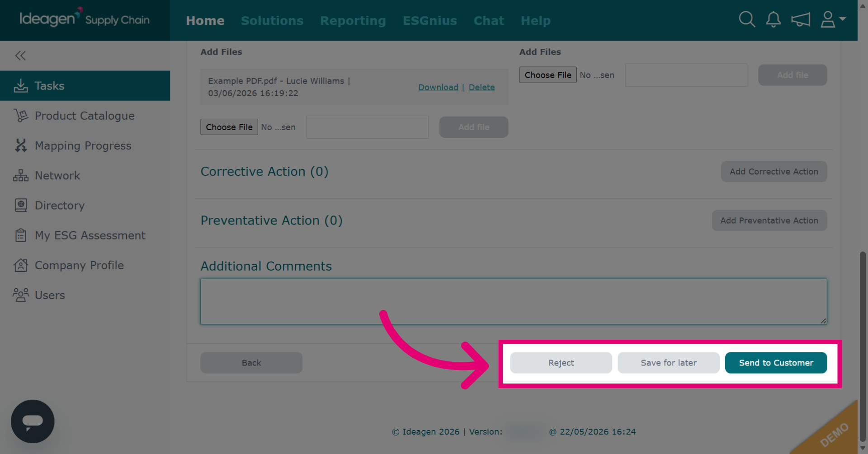This screenshot has height=454, width=868.
Task: Click the Preventative Action (0) heading
Action: (x=272, y=220)
